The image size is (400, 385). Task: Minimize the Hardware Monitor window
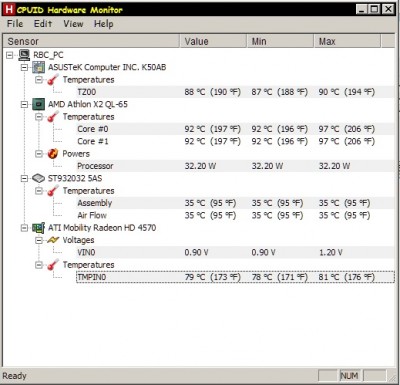(x=362, y=9)
